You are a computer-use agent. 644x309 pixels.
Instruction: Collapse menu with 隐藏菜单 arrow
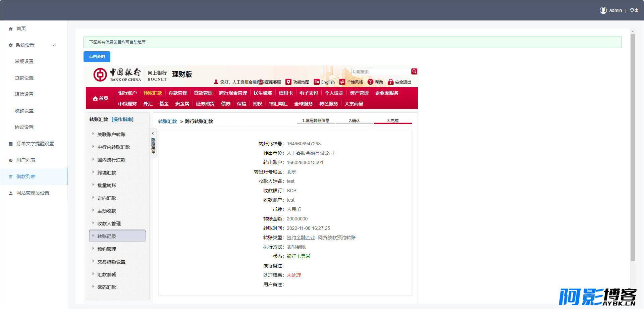(153, 134)
